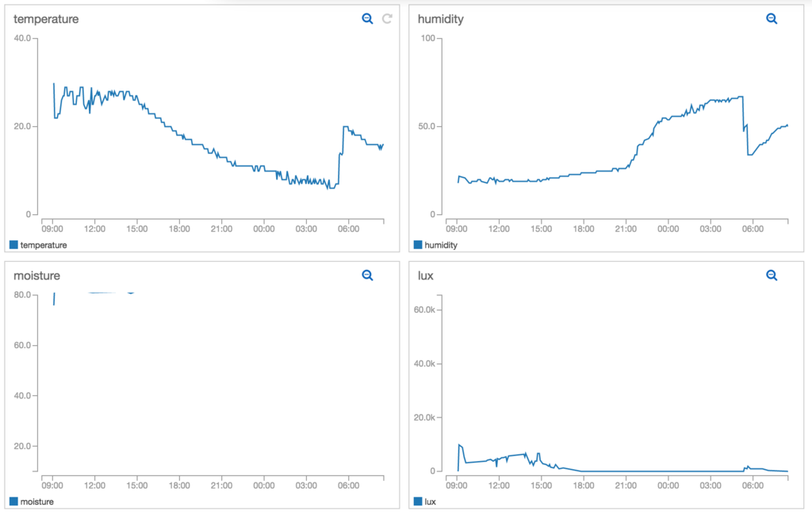Zoom out the humidity chart
This screenshot has height=515, width=812.
click(x=772, y=19)
